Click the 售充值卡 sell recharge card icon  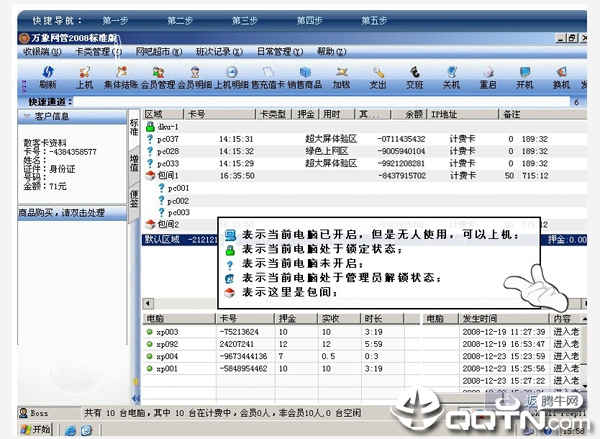pos(268,72)
